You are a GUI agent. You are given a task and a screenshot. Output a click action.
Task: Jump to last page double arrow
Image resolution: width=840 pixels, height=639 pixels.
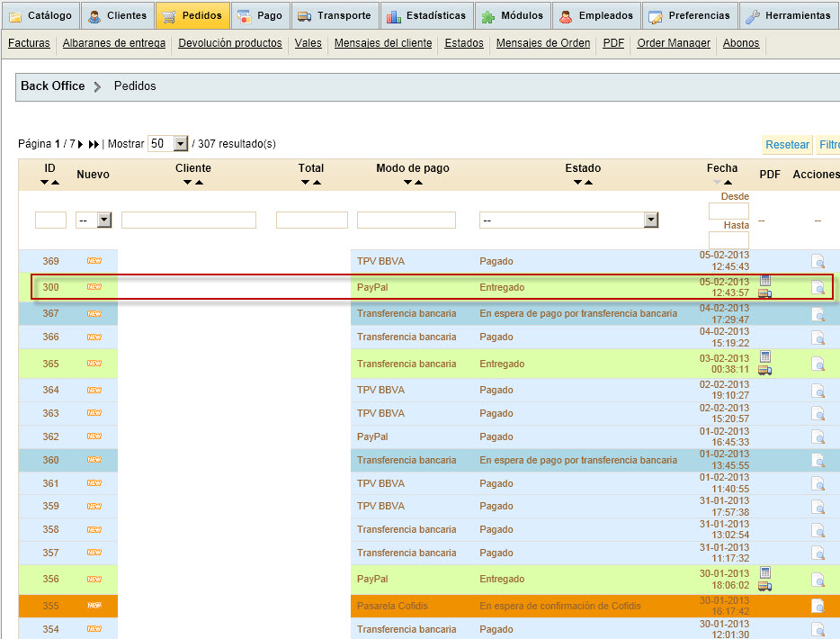(x=94, y=144)
